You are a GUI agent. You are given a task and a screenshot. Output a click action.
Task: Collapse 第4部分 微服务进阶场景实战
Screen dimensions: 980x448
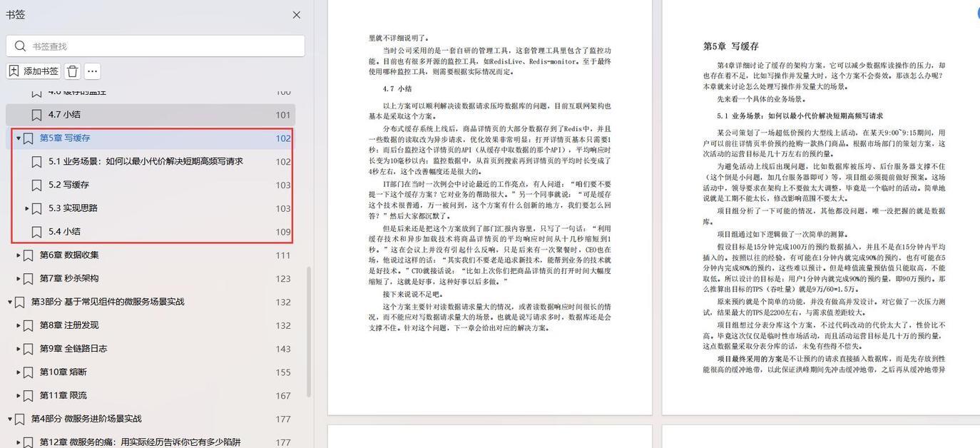tap(10, 419)
